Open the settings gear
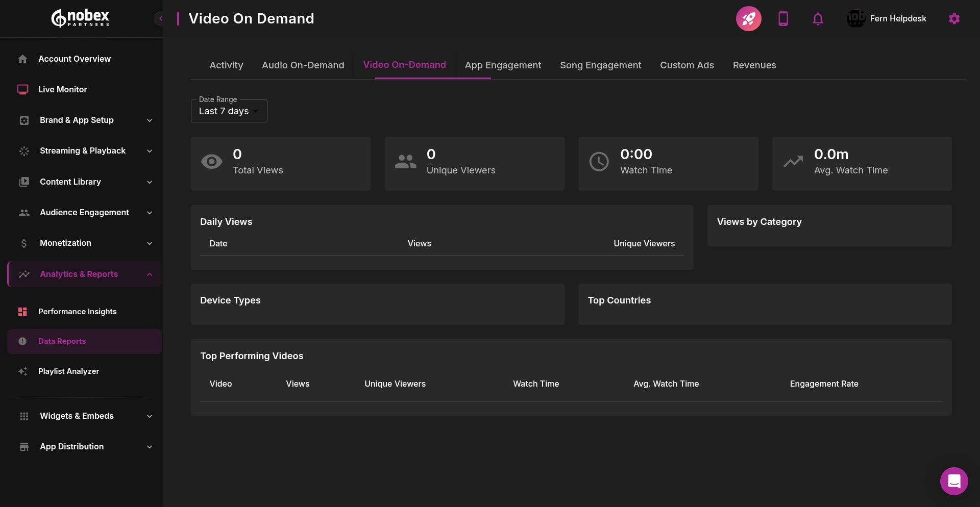Image resolution: width=980 pixels, height=507 pixels. tap(954, 18)
